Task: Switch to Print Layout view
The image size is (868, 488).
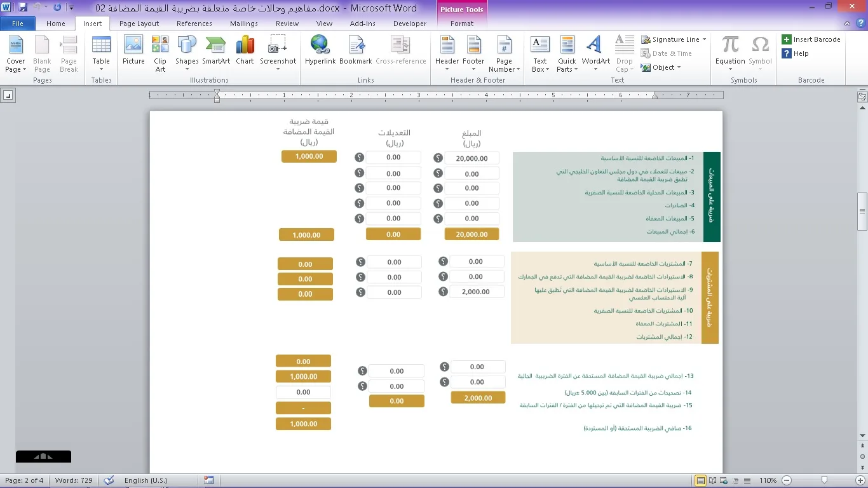Action: click(x=701, y=480)
